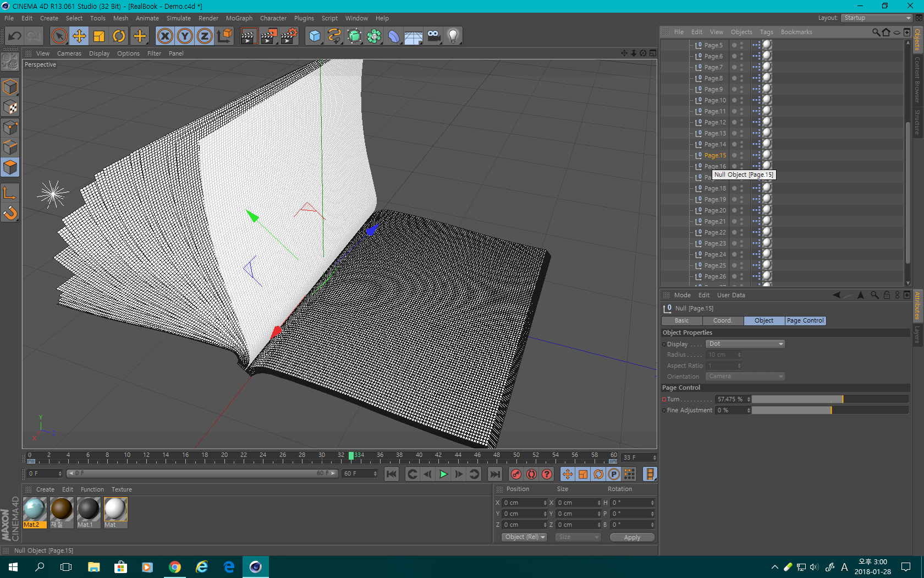
Task: Open the Tags menu in Object Manager
Action: pyautogui.click(x=766, y=32)
